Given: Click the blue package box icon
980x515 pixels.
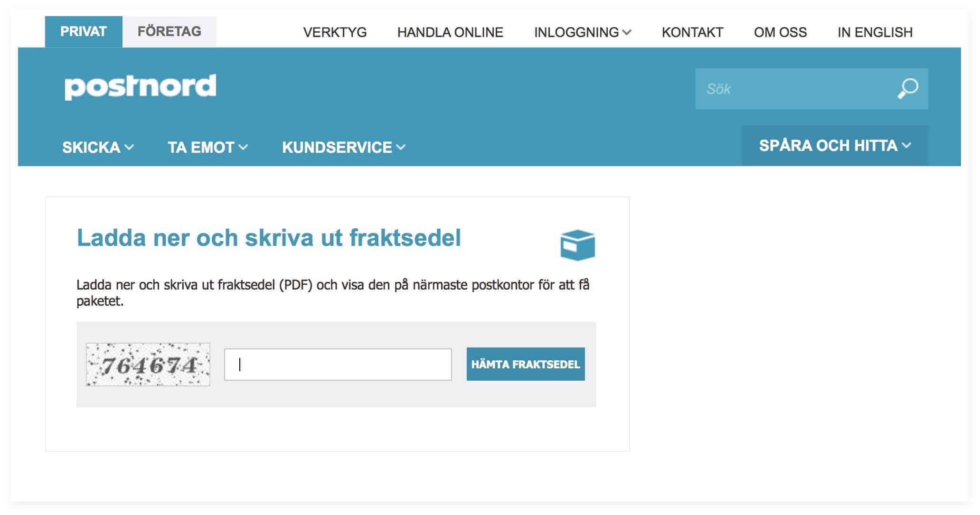Looking at the screenshot, I should click(x=577, y=245).
